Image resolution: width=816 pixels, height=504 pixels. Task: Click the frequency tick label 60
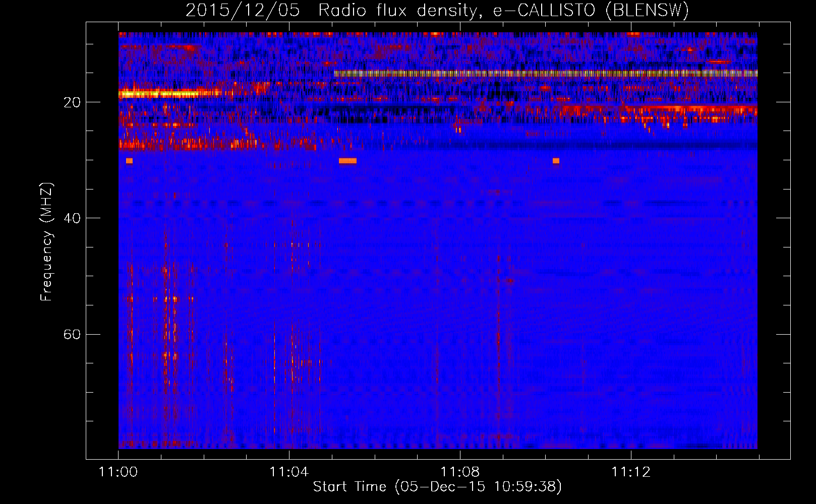(x=72, y=334)
